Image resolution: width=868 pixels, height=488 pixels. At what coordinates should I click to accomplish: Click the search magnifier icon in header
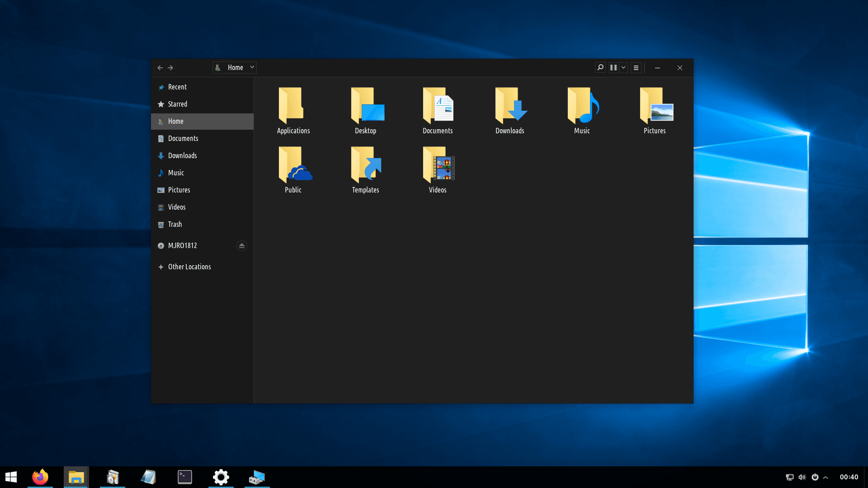(x=600, y=67)
